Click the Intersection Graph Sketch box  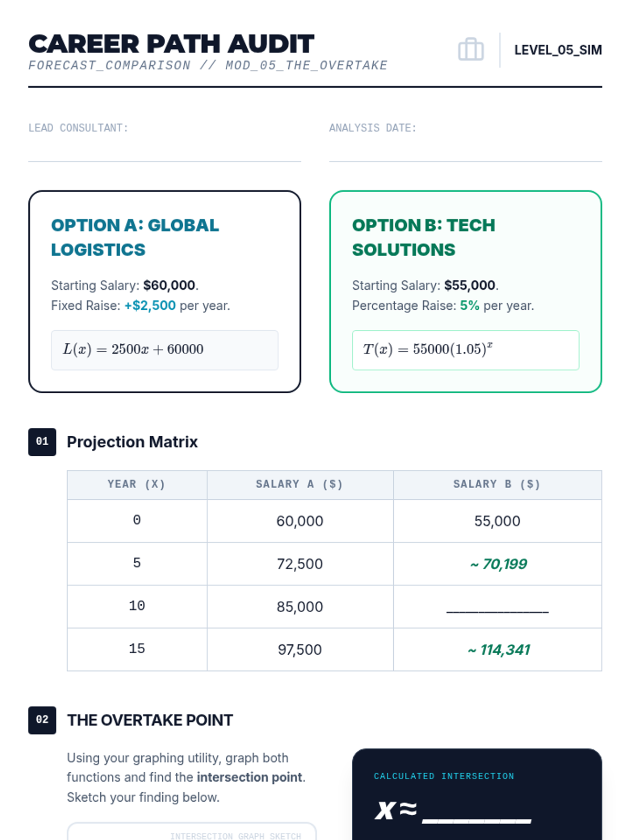pos(192,832)
